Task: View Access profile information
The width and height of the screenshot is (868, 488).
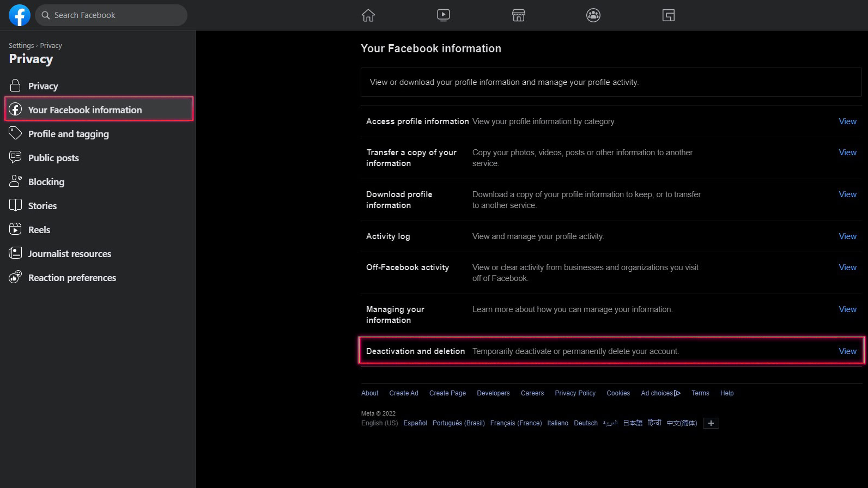Action: (x=847, y=121)
